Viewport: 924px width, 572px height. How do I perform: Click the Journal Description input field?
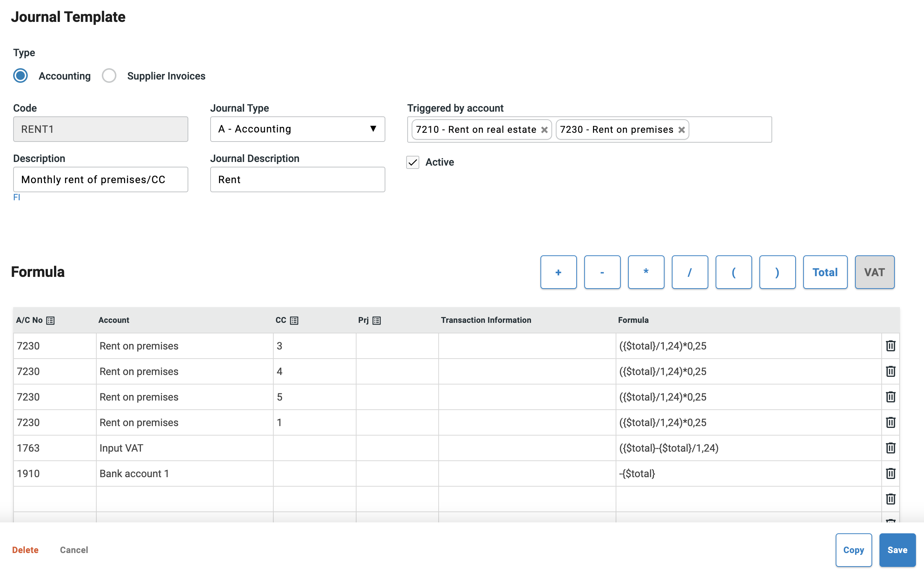point(297,179)
